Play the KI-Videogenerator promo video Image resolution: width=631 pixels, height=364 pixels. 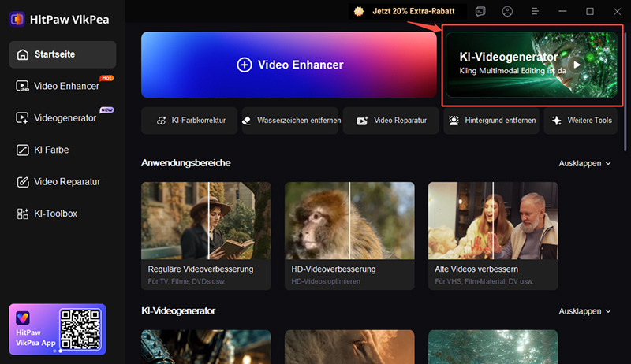577,65
